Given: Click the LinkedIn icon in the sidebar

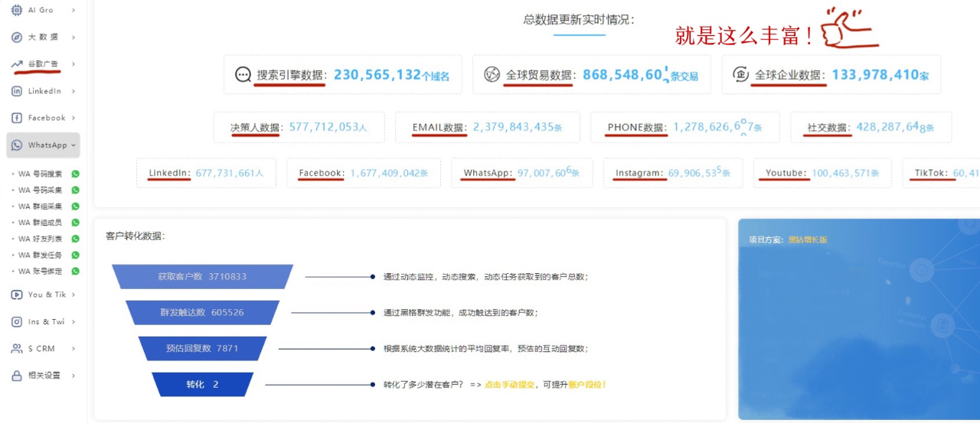Looking at the screenshot, I should [17, 91].
